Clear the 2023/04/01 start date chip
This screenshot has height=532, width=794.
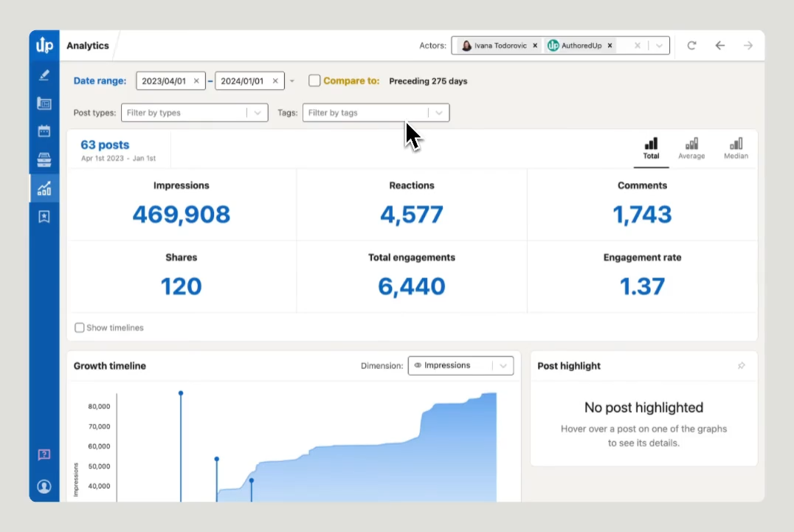click(x=196, y=81)
